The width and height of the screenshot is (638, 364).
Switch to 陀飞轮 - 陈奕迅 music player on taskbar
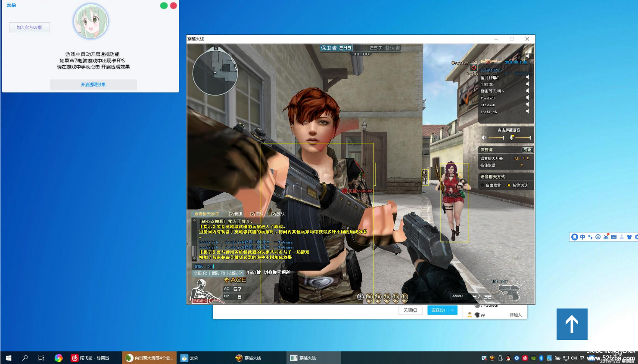point(94,358)
